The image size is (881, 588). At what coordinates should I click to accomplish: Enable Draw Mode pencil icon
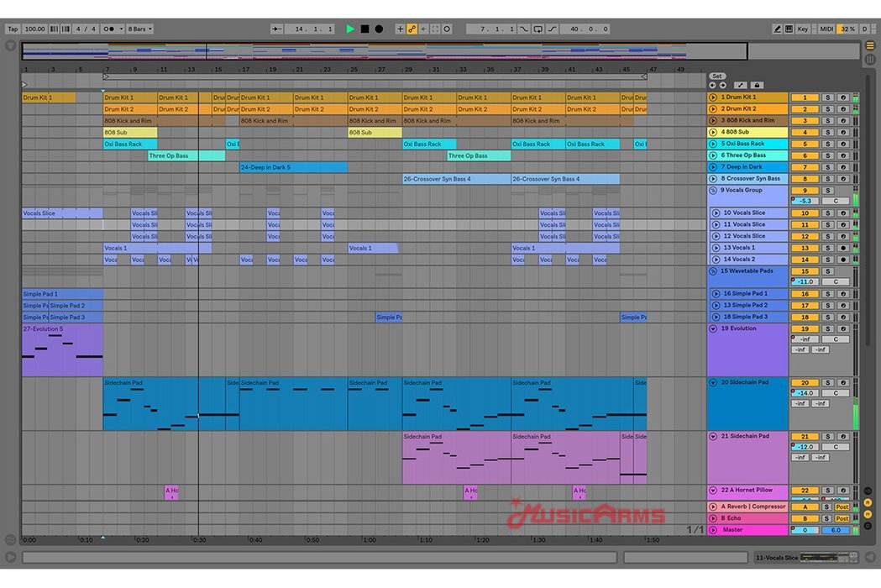pyautogui.click(x=777, y=29)
